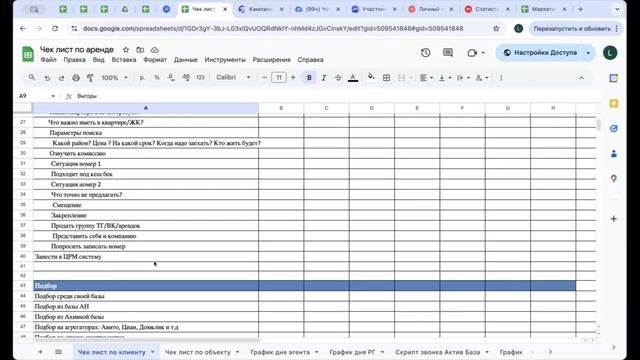Screen dimensions: 640x360
Task: Start a Meet call icon
Action: 472,53
